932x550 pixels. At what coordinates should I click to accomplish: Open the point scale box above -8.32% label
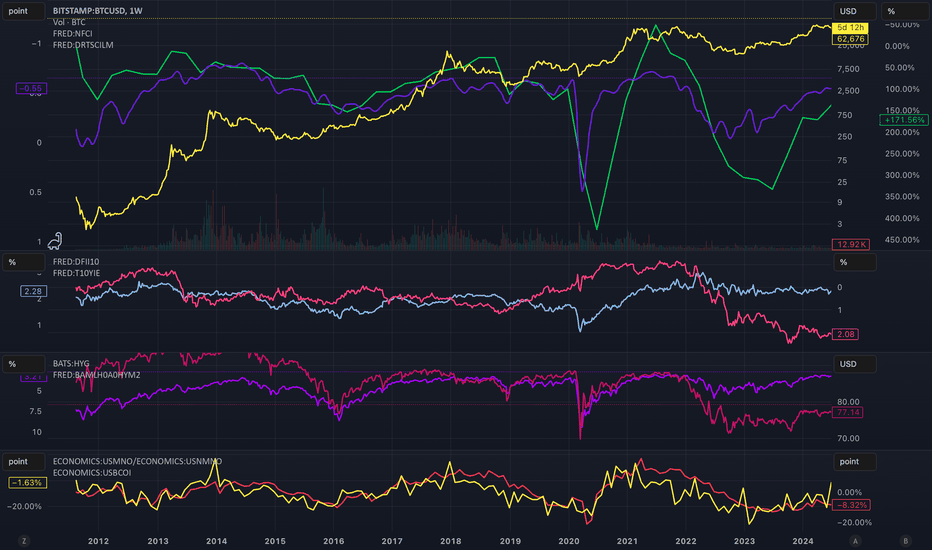855,461
